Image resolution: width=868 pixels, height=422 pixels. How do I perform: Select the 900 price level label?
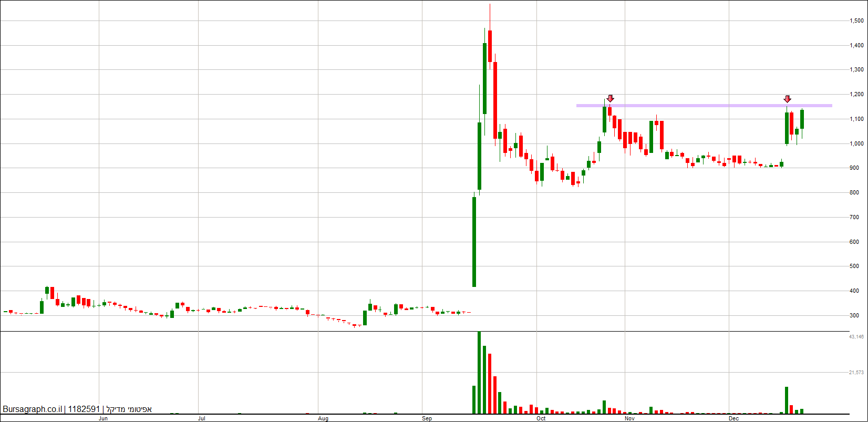click(x=854, y=168)
